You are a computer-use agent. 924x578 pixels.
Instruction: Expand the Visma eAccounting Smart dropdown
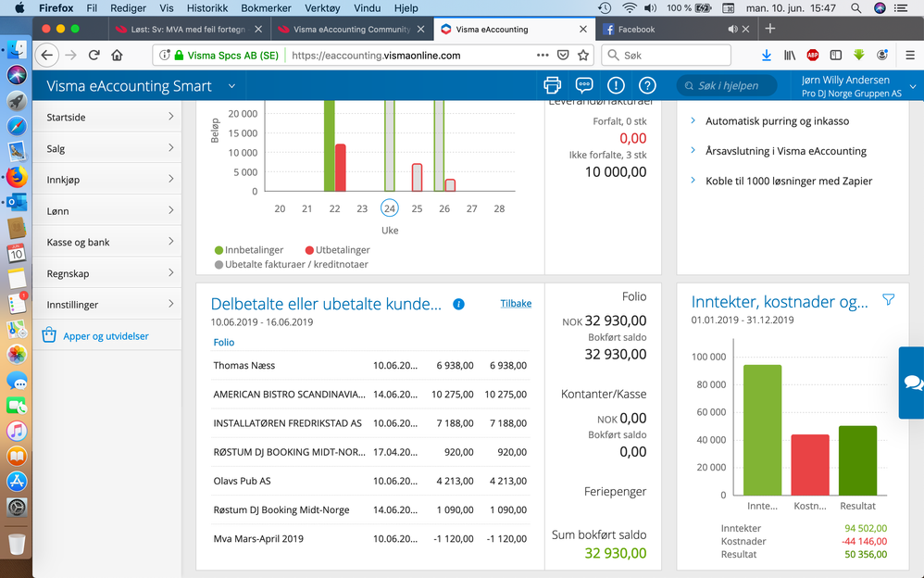point(231,86)
